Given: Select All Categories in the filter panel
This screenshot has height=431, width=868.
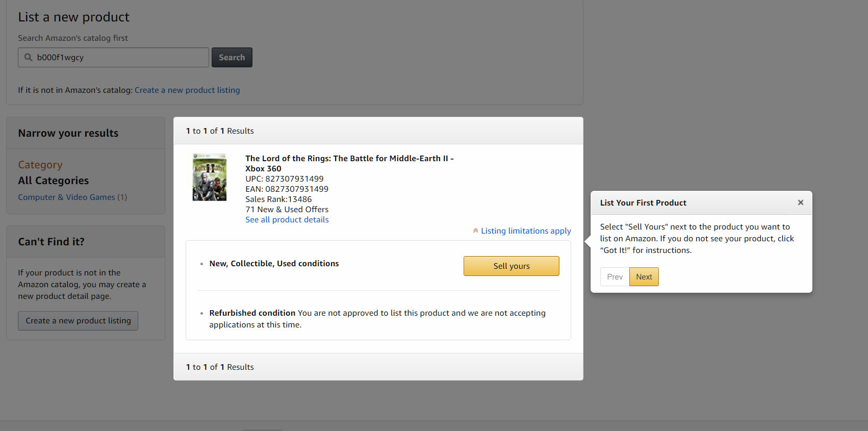Looking at the screenshot, I should click(x=54, y=181).
